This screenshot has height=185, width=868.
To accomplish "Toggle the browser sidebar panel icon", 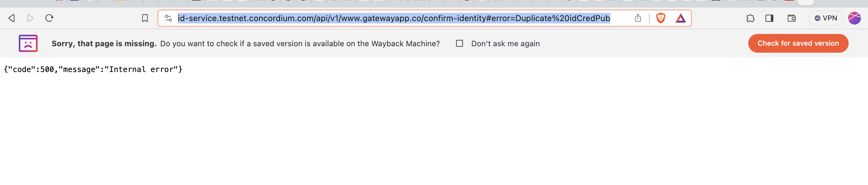I will point(769,18).
